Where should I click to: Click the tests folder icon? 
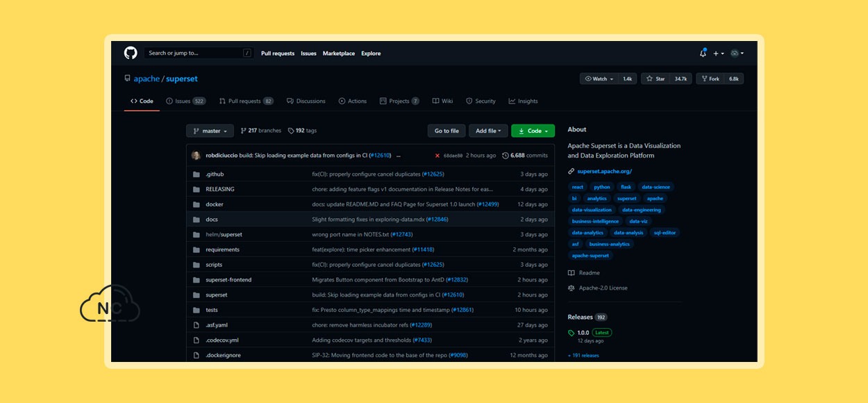point(197,310)
